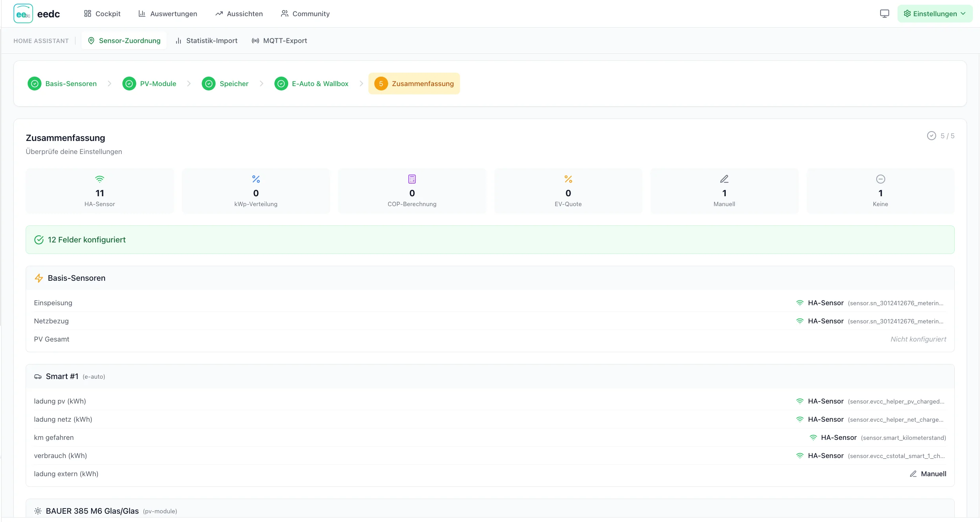Open the MQTT-Export broadcast icon
The height and width of the screenshot is (522, 980).
coord(255,40)
